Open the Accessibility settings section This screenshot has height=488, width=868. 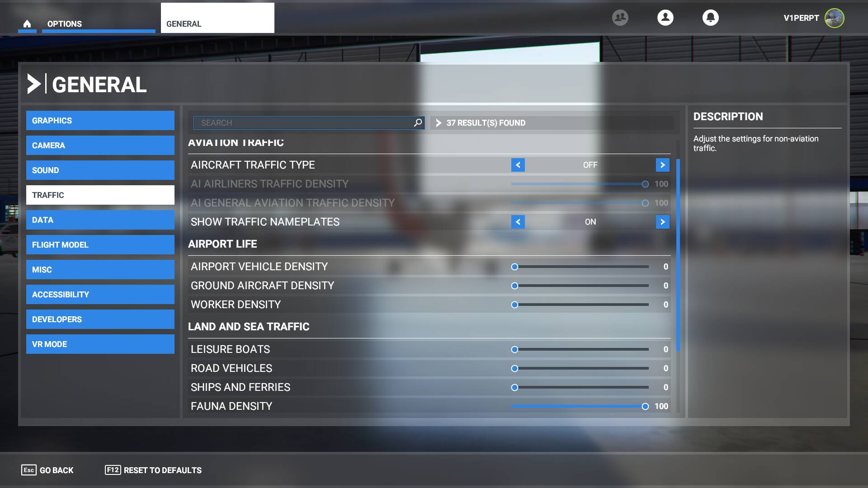100,295
